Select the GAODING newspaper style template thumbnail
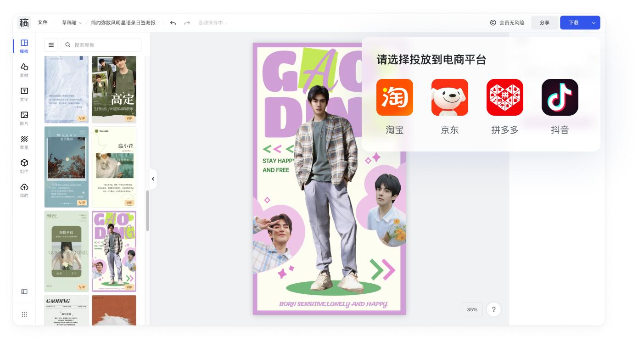 (x=67, y=310)
